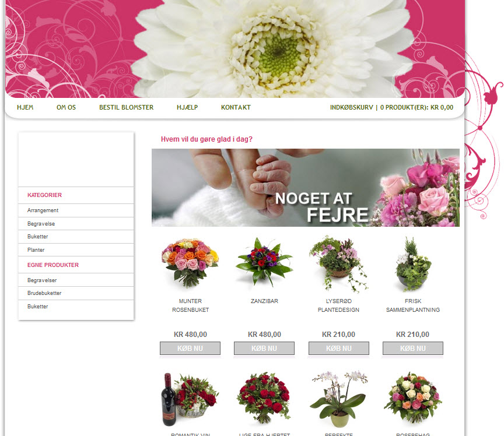Click the MUNTER ROSENBUKET product name
This screenshot has width=504, height=436.
click(x=190, y=305)
